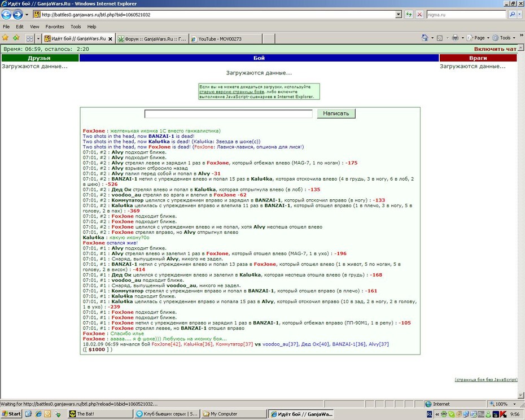Image resolution: width=525 pixels, height=420 pixels.
Task: Show Quick Tabs thumbnail view
Action: click(x=29, y=38)
